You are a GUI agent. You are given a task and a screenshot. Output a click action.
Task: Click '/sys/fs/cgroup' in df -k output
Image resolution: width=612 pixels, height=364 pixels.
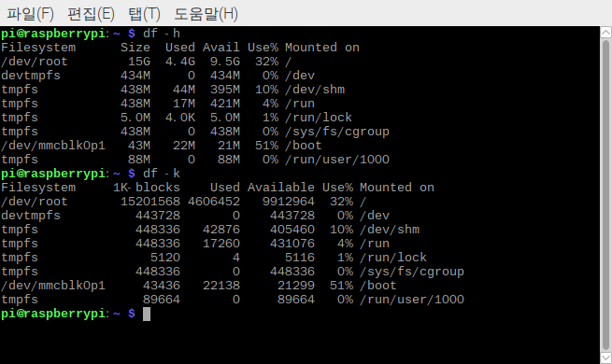[412, 272]
